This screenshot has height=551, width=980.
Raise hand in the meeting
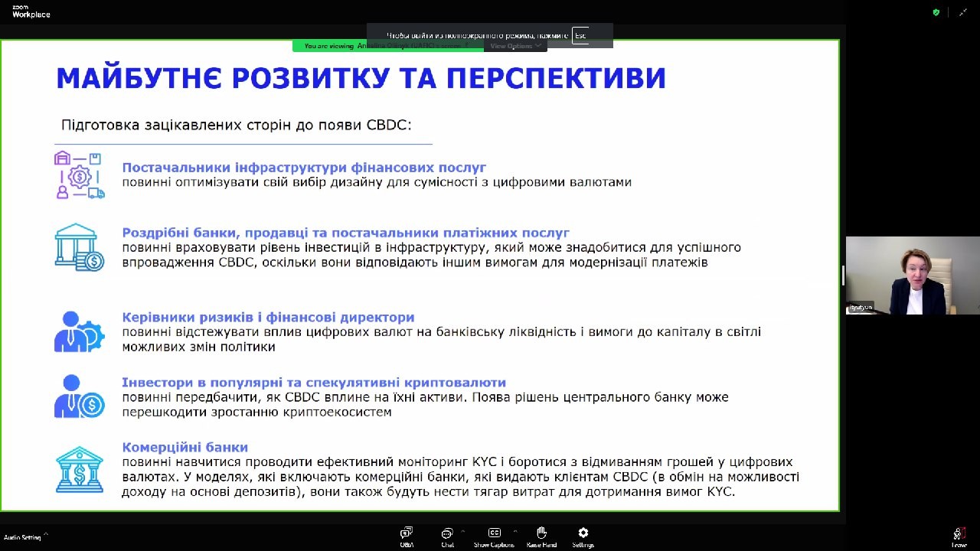[541, 537]
